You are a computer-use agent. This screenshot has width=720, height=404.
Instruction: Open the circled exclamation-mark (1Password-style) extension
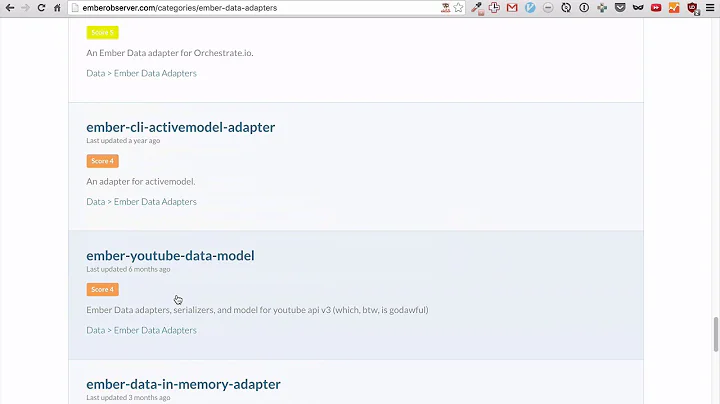pyautogui.click(x=584, y=7)
